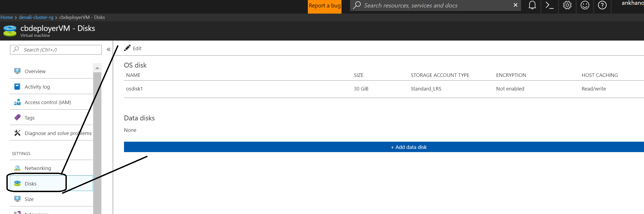Open the osdisk1 disk row

[384, 89]
